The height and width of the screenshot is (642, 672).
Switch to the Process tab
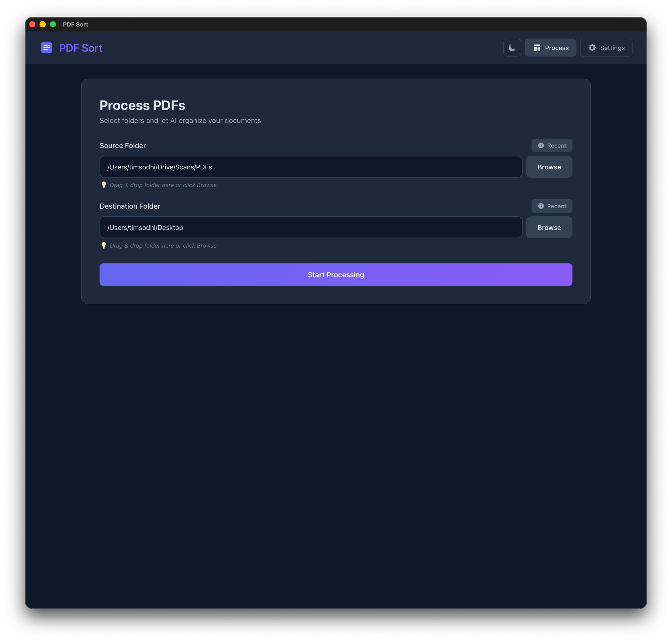(x=550, y=48)
